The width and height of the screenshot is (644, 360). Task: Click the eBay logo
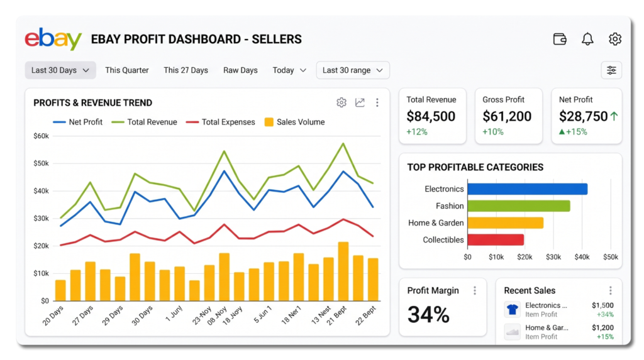(53, 39)
